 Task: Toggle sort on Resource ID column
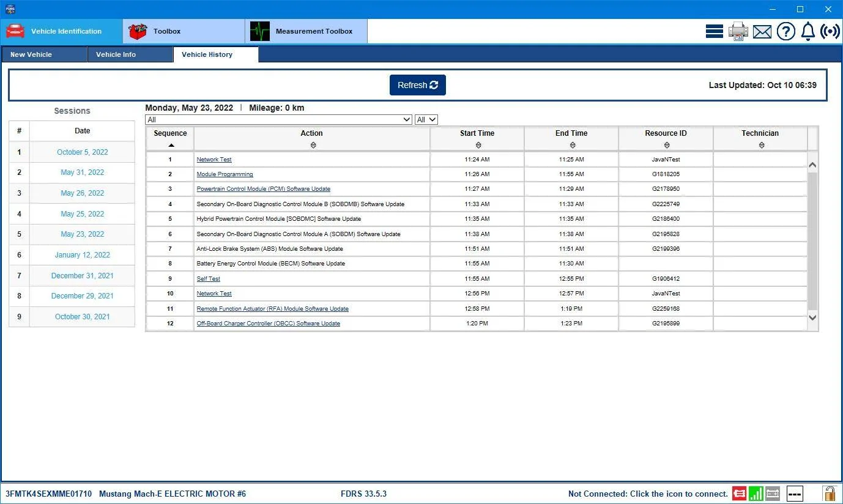pyautogui.click(x=666, y=145)
